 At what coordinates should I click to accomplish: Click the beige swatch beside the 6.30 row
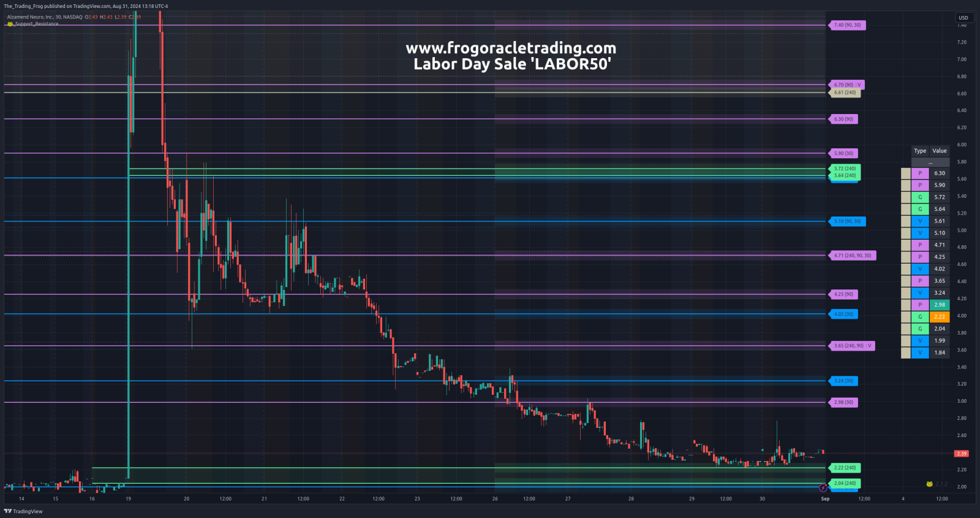(906, 173)
